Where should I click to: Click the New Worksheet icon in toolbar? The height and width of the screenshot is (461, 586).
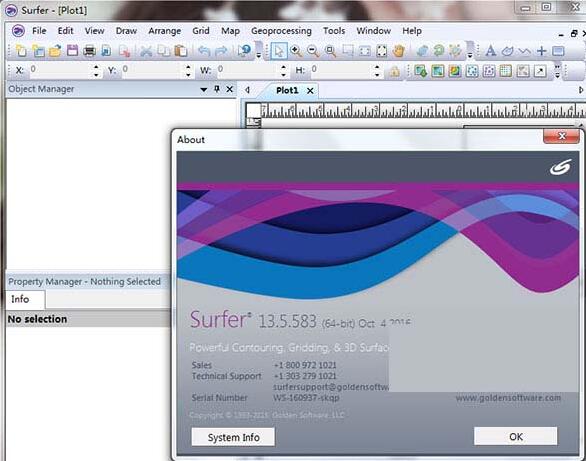tap(38, 51)
